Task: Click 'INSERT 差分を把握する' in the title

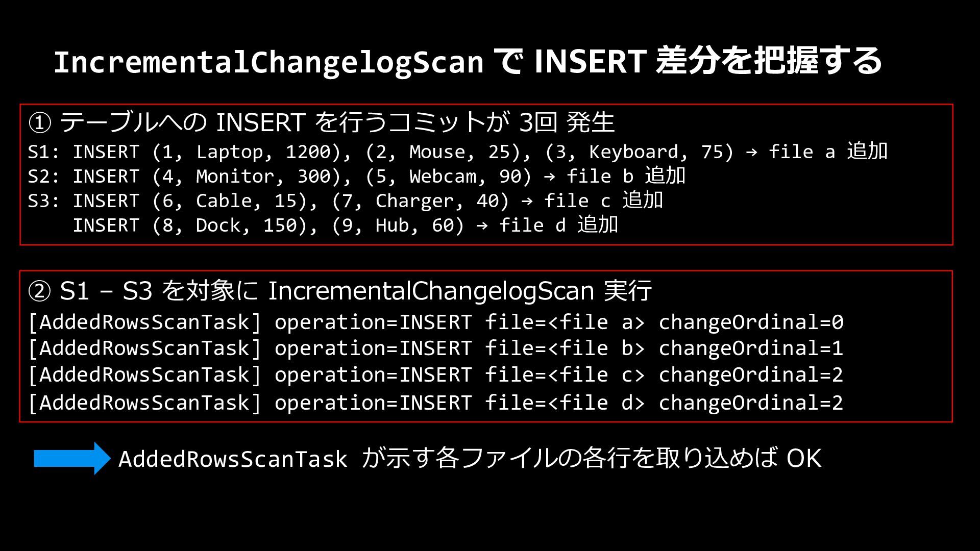Action: [x=708, y=61]
